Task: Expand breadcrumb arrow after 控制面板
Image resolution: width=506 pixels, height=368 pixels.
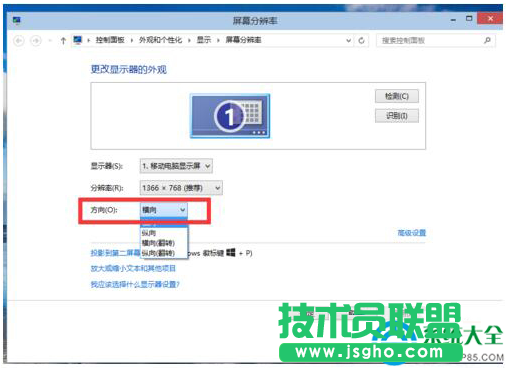Action: (x=132, y=41)
